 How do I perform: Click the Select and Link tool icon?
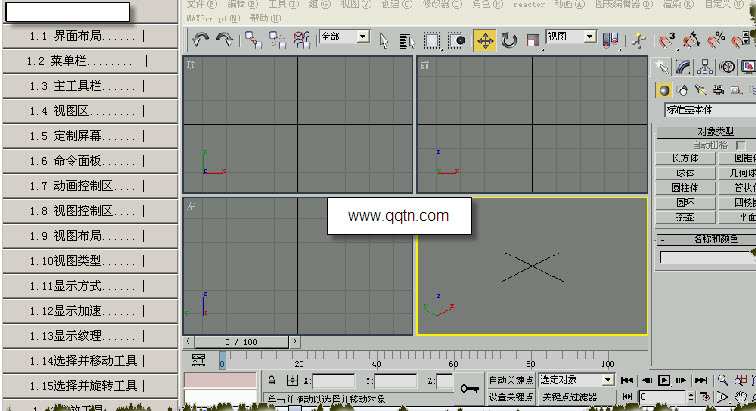pos(253,40)
